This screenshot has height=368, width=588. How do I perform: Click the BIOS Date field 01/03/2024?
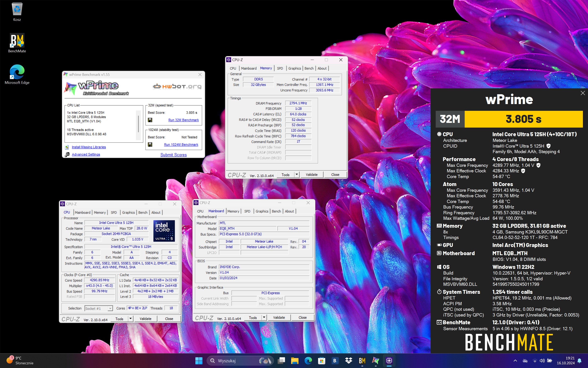264,278
